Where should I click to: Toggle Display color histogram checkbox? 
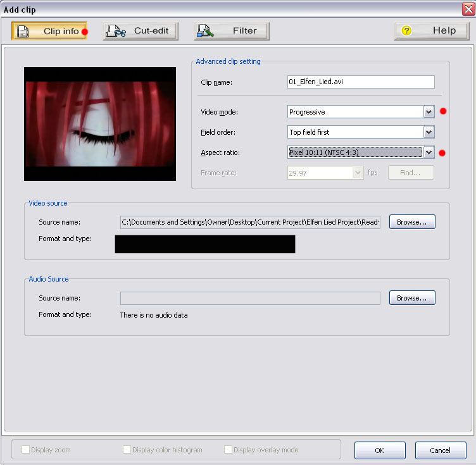click(x=127, y=449)
